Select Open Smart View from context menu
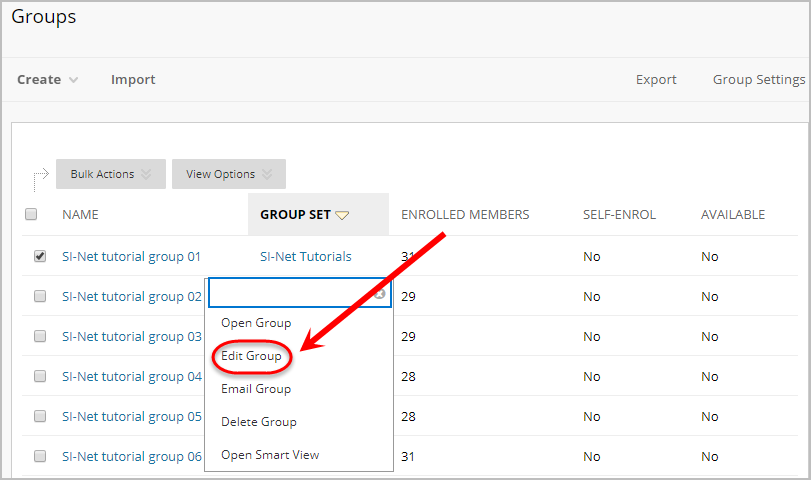The height and width of the screenshot is (480, 811). [270, 455]
